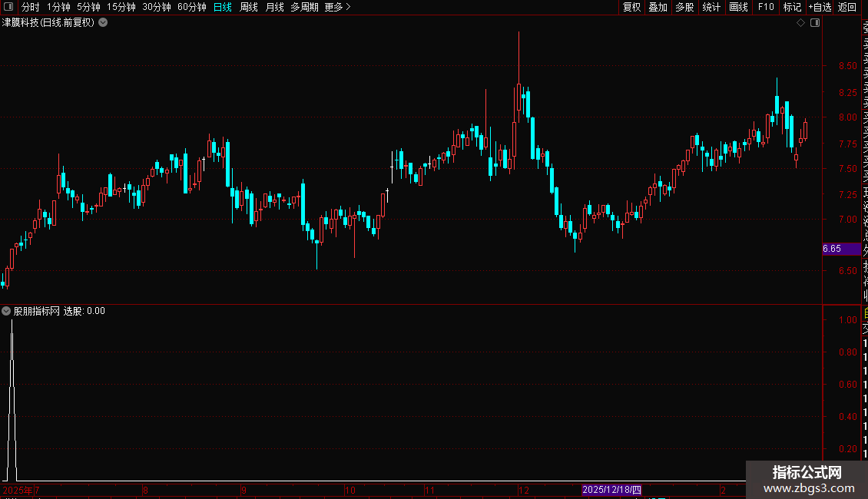Viewport: 868px width, 499px height.
Task: Select the 60分钟 period tab
Action: [x=192, y=7]
